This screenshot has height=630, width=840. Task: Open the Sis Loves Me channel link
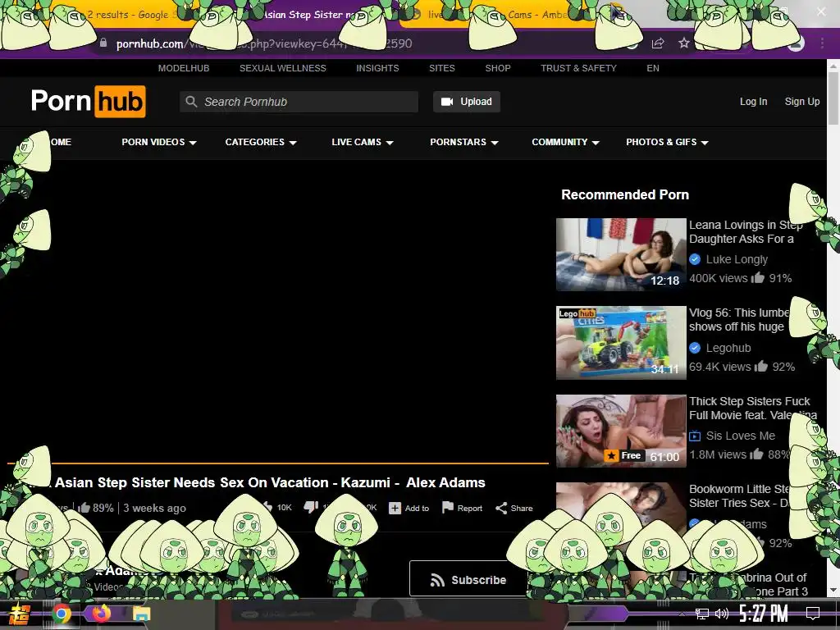(x=741, y=436)
